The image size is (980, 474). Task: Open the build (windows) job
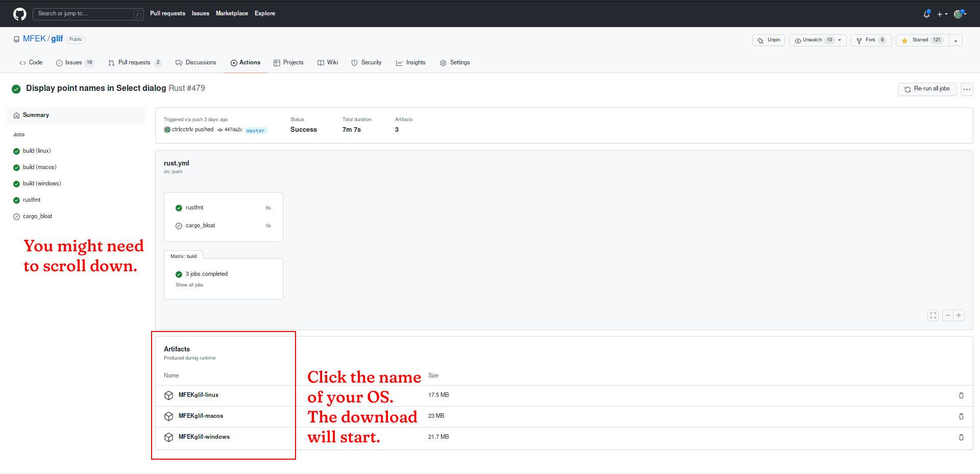pos(42,183)
